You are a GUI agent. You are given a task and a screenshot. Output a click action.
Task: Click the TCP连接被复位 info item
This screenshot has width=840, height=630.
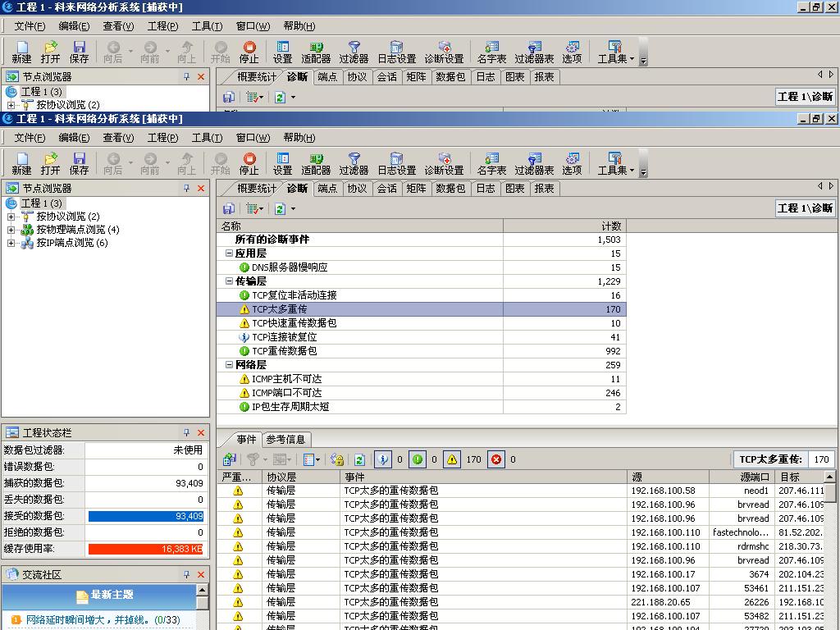284,337
